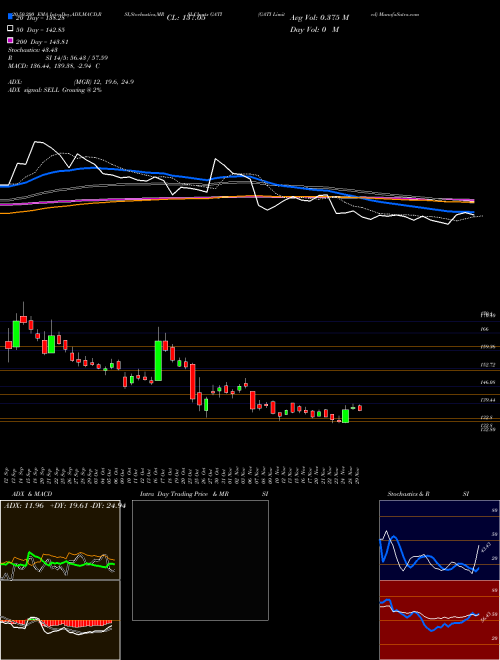Open the empty Intra Day Trading chart box

200,560
